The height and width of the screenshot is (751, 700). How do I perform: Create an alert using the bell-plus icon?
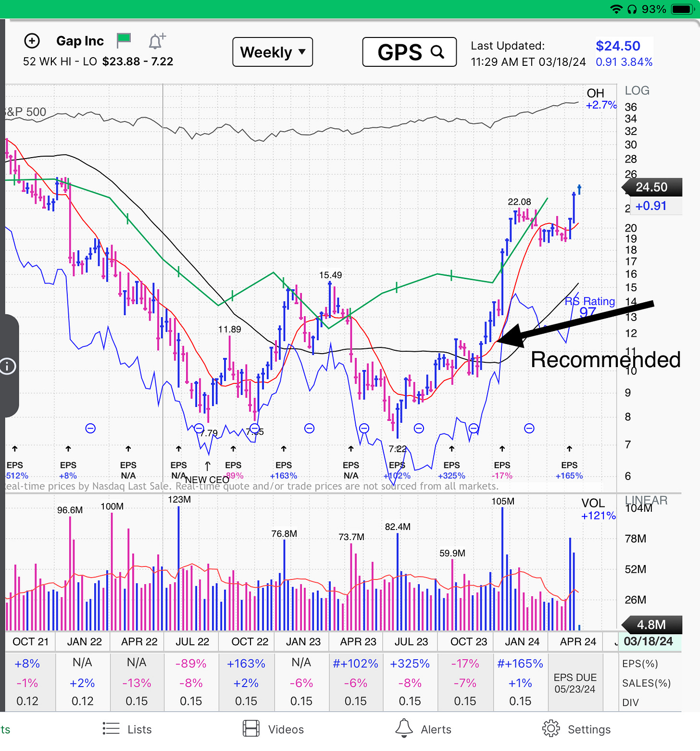[x=157, y=41]
